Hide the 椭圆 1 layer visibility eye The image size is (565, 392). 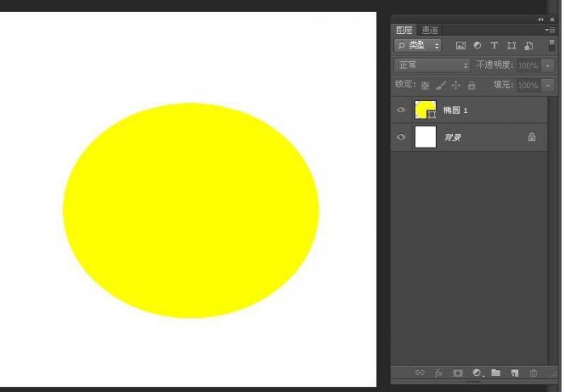coord(401,110)
